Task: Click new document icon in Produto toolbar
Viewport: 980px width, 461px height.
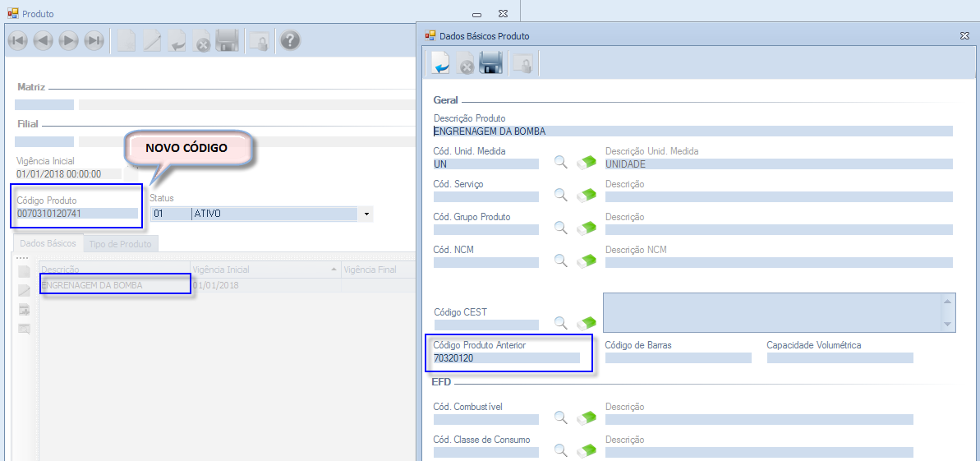Action: [127, 41]
